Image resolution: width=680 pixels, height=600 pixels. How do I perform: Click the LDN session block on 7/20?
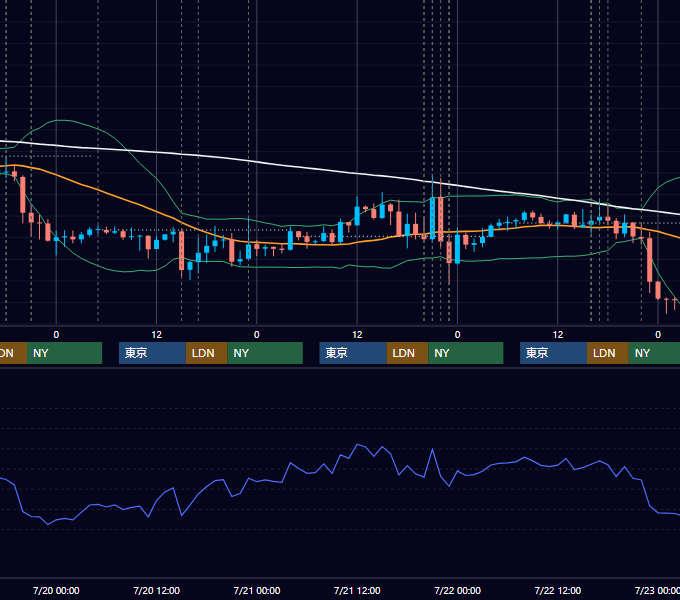[206, 353]
